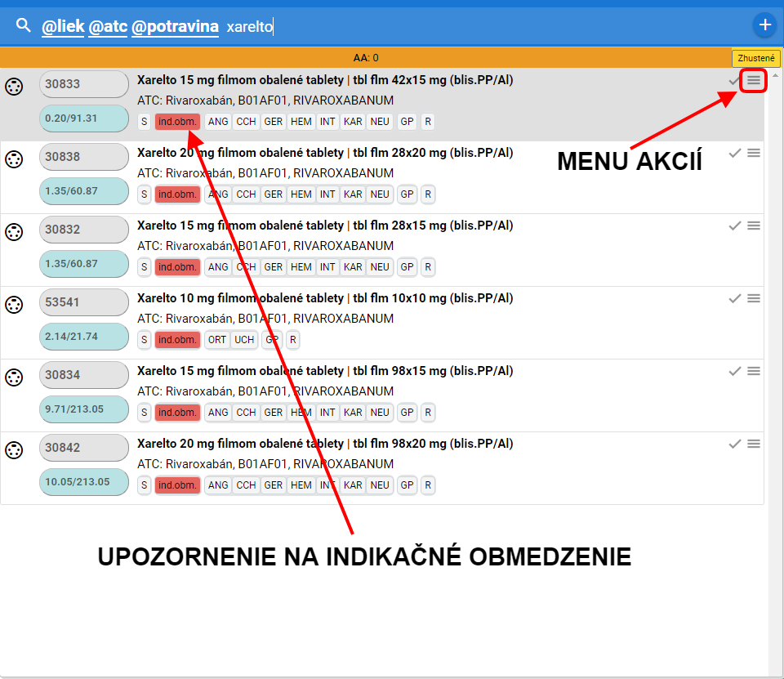Open actions menu for Xarelto 98x15 mg
Image resolution: width=784 pixels, height=679 pixels.
click(x=754, y=371)
